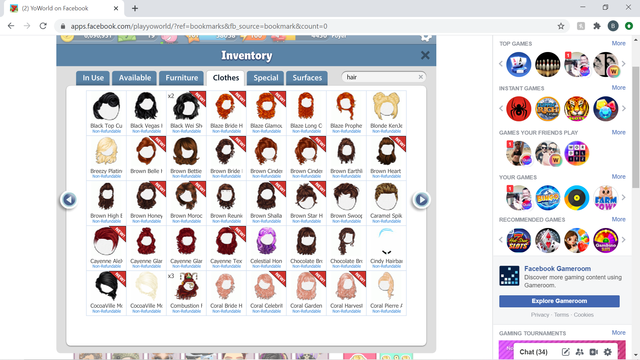
Task: Go back in browser history
Action: coord(11,26)
